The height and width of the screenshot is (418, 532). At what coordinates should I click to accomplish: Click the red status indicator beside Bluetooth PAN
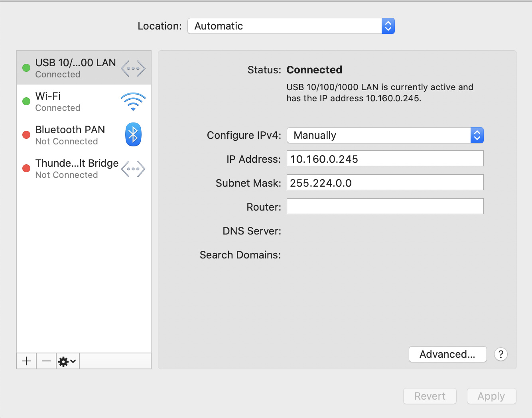click(26, 134)
